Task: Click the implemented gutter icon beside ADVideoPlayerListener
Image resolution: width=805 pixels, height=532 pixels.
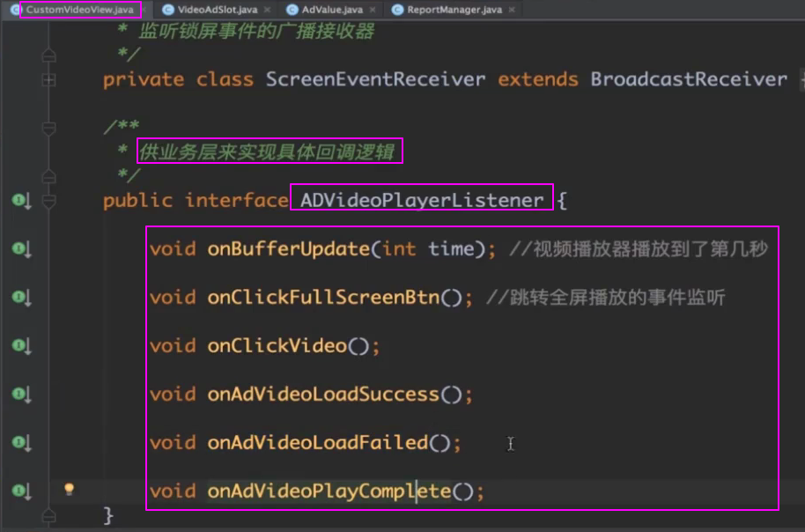Action: pos(21,201)
